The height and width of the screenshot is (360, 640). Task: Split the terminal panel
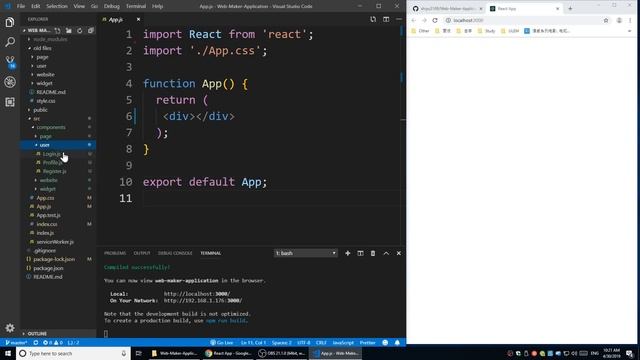coord(360,253)
